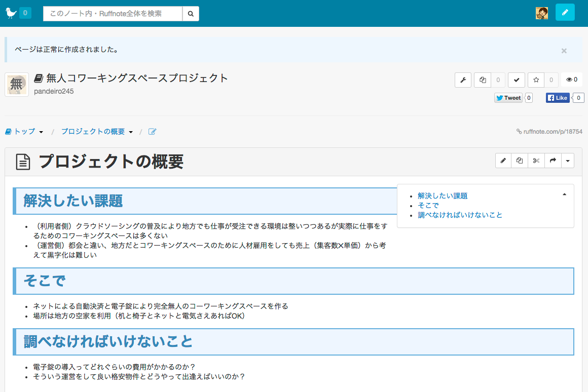Open the page toolbar caret dropdown
588x392 pixels.
coord(567,161)
